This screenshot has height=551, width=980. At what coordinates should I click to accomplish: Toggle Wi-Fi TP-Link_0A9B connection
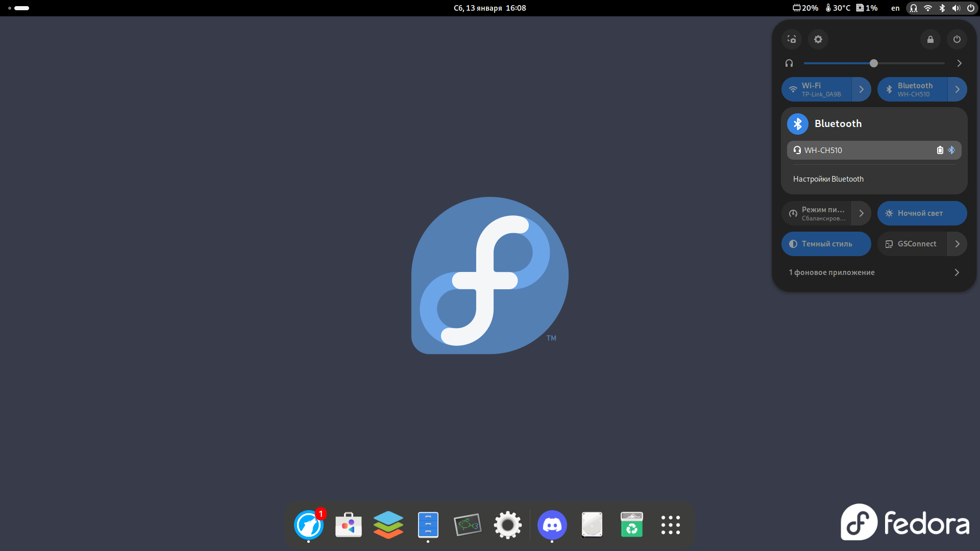(x=817, y=89)
